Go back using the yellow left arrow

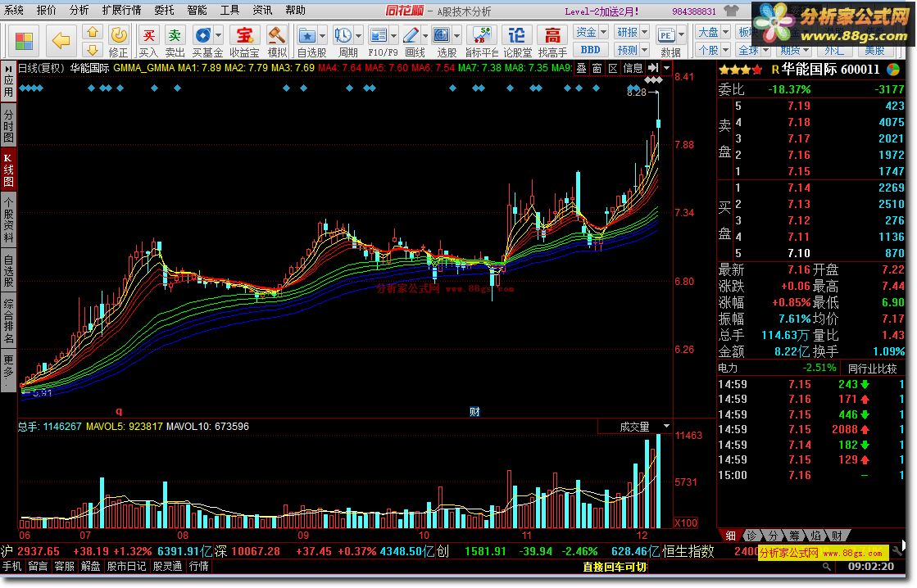[x=61, y=41]
